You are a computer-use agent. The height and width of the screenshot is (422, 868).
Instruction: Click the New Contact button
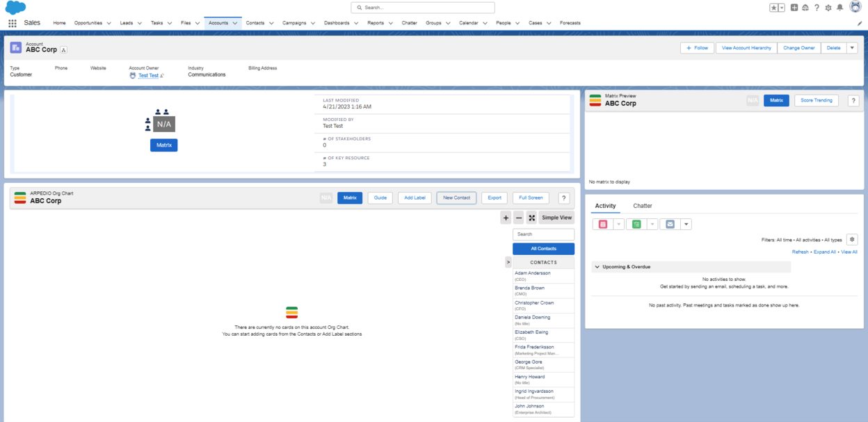tap(457, 198)
